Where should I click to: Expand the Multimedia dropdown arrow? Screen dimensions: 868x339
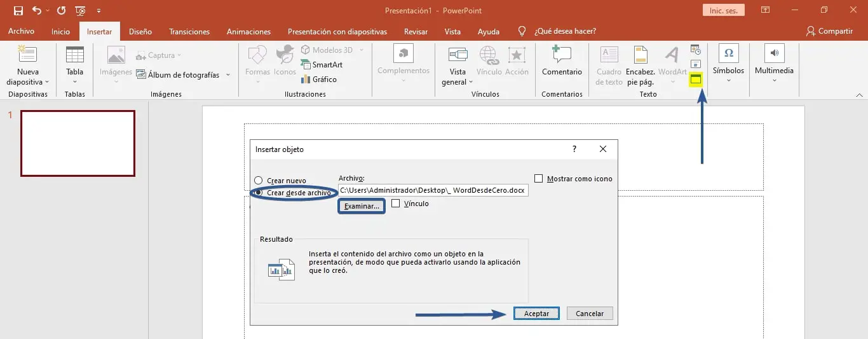tap(774, 81)
